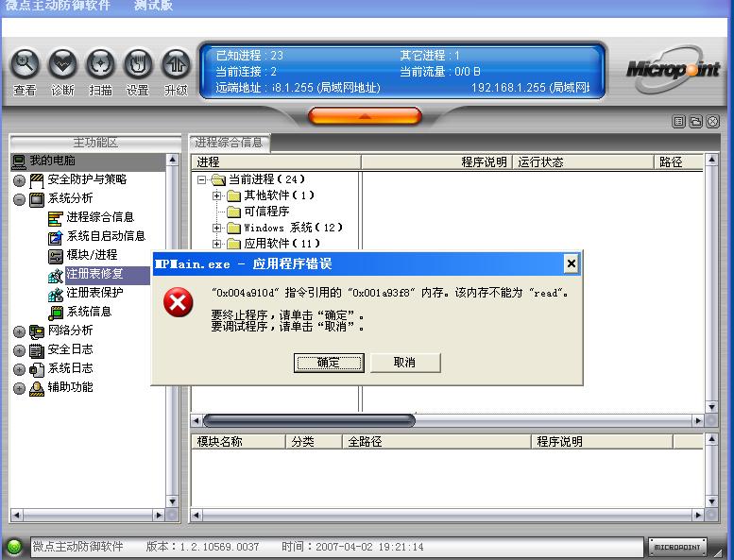Click the 安全防护与策略 barrier icon
Viewport: 734px width, 560px height.
coord(37,180)
